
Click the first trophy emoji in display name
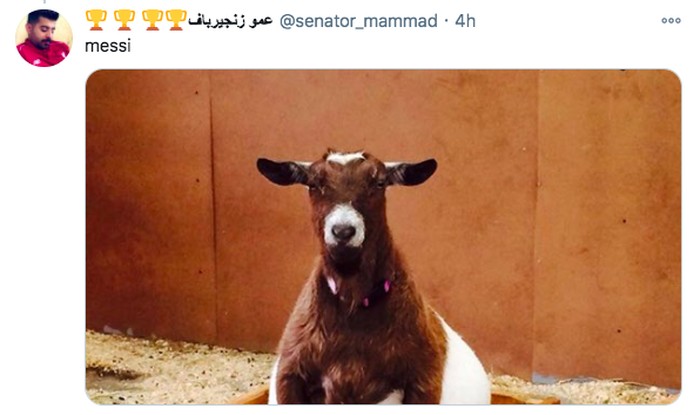pyautogui.click(x=96, y=20)
